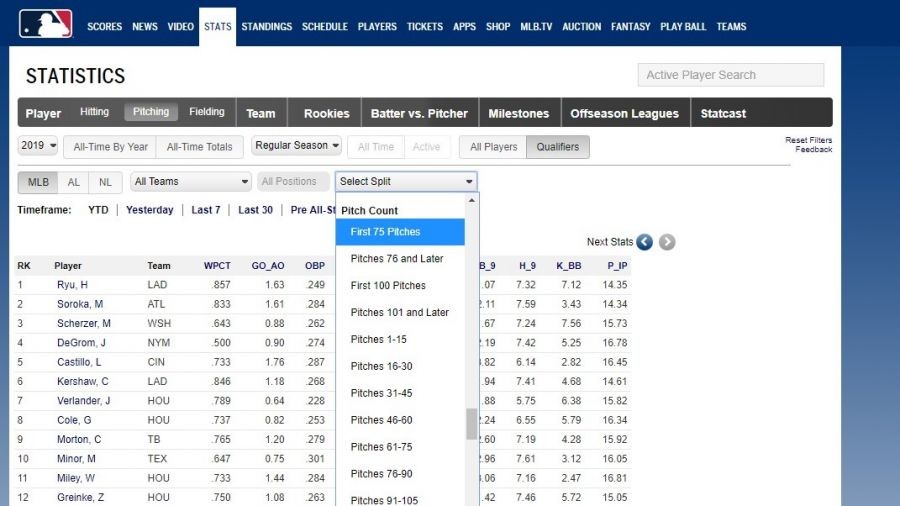Screen dimensions: 900x506
Task: Click the MLB logo icon
Action: [x=46, y=24]
